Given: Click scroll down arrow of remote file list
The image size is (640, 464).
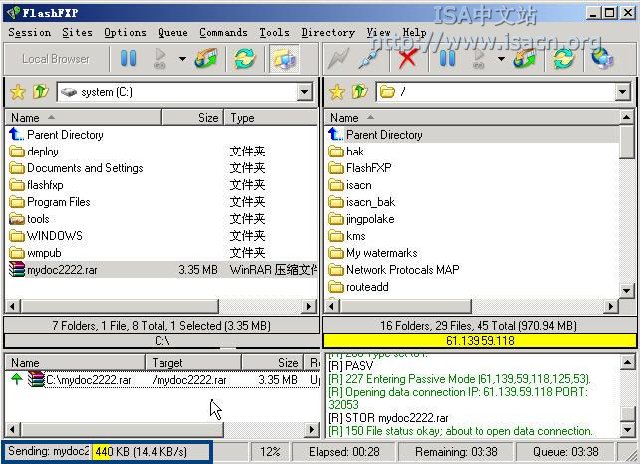Looking at the screenshot, I should [627, 291].
